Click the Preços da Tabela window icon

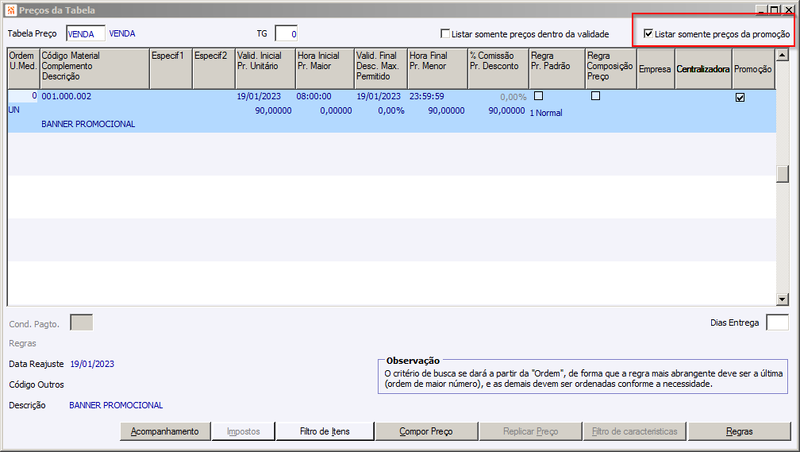pos(11,10)
